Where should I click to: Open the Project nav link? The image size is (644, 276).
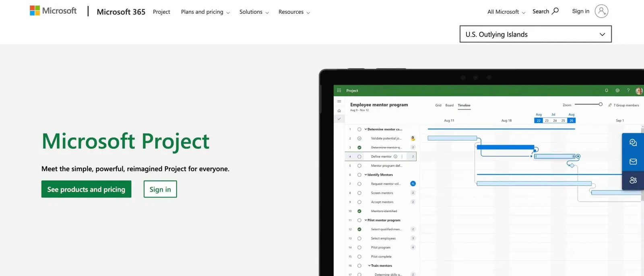point(161,12)
